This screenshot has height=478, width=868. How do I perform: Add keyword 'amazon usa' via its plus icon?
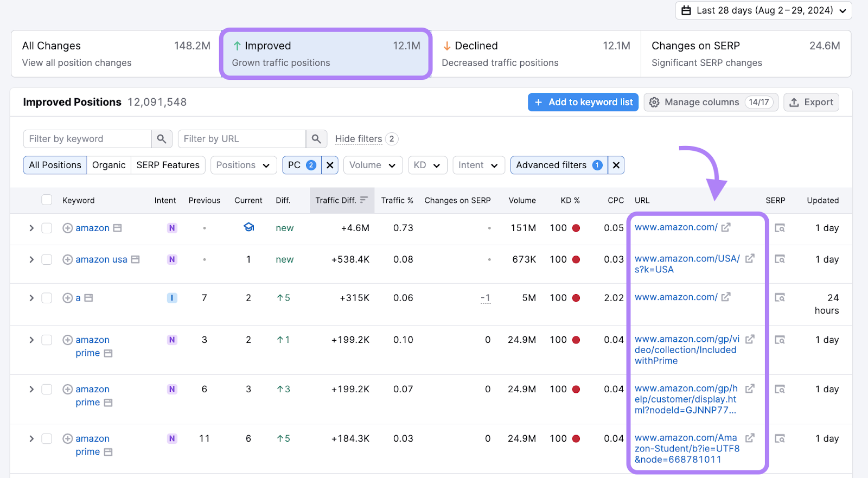coord(68,260)
